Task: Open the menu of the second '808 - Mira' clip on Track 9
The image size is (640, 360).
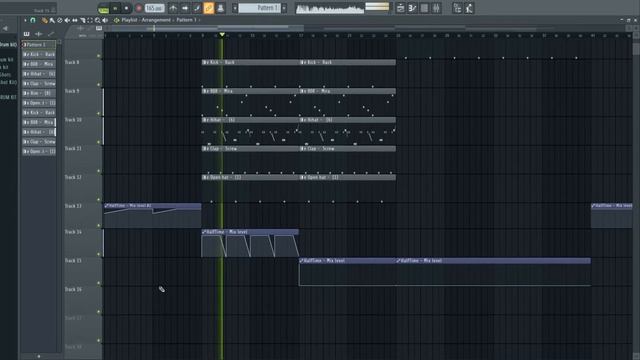Action: point(302,91)
